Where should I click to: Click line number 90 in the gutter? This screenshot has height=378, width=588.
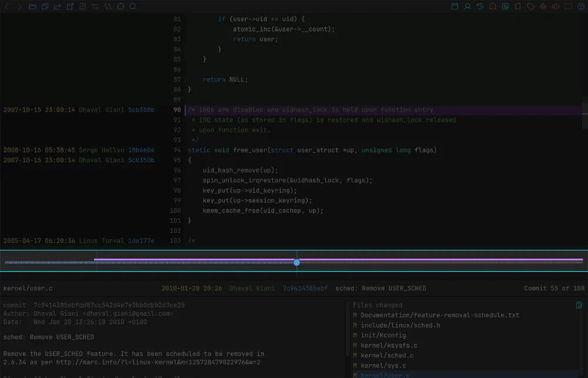[177, 110]
